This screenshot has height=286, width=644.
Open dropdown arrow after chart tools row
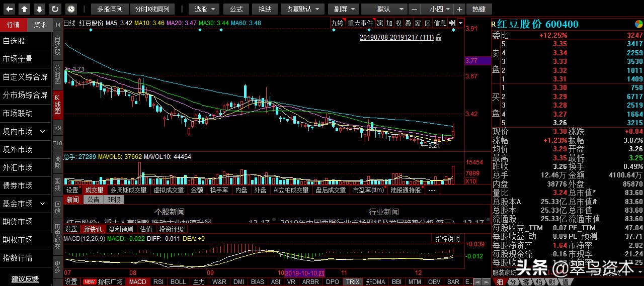[460, 23]
